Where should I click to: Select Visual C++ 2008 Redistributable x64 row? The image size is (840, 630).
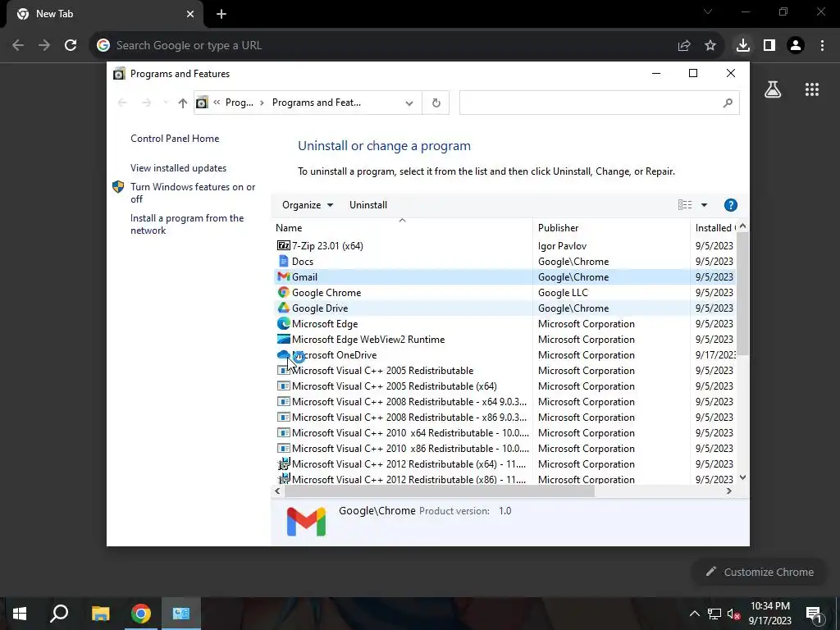(x=504, y=402)
